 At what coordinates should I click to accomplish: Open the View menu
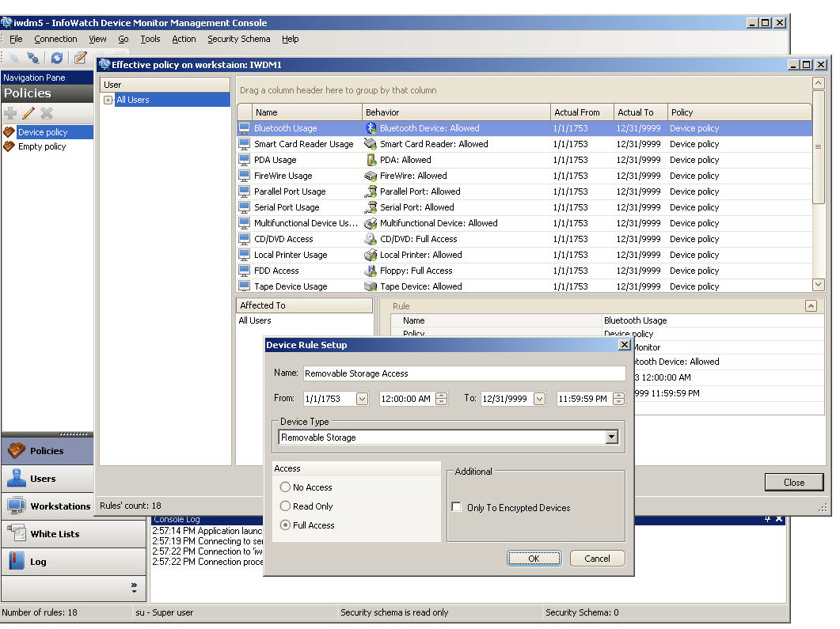coord(97,39)
